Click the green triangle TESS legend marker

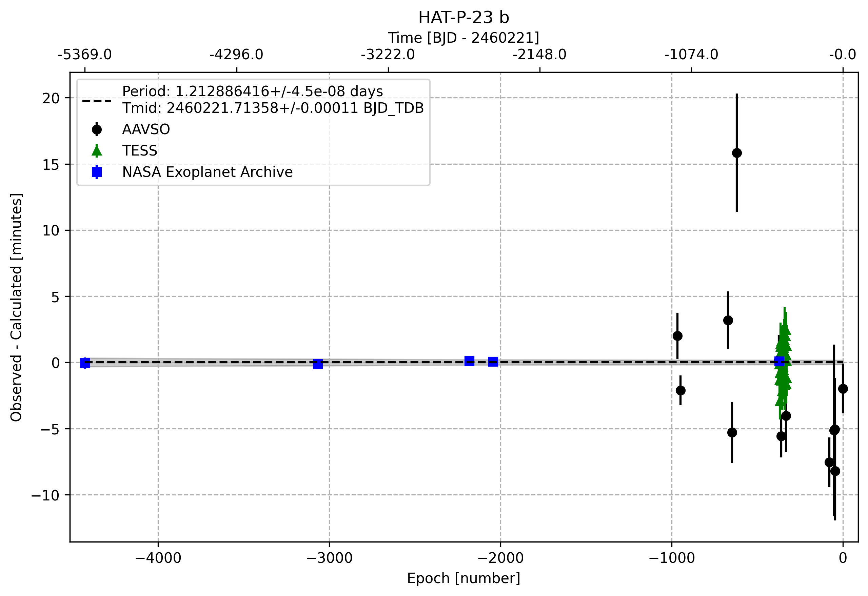coord(97,151)
